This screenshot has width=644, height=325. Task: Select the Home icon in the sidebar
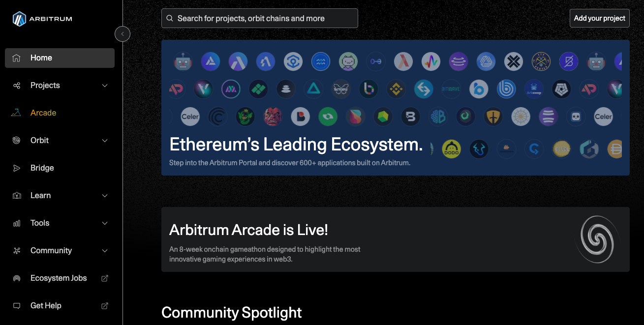coord(16,58)
